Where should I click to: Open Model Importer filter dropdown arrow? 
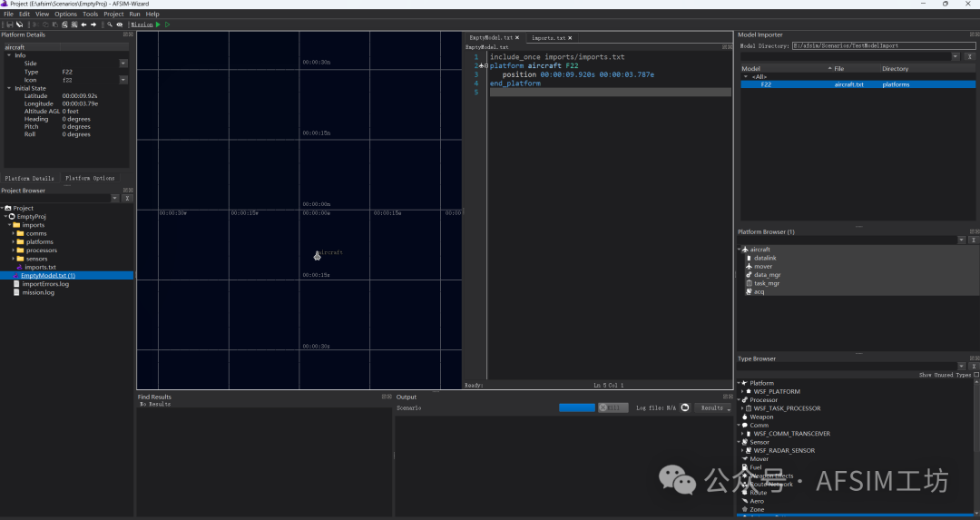(955, 56)
